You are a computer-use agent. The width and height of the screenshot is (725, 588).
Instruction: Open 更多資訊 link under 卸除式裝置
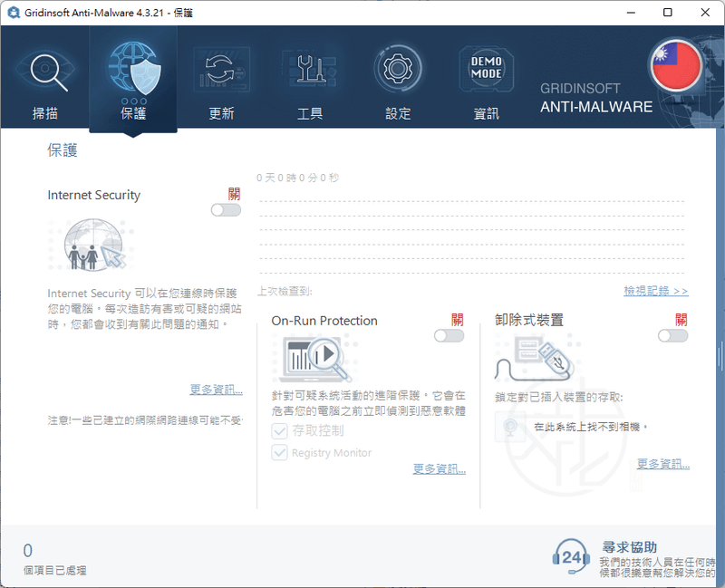coord(663,464)
